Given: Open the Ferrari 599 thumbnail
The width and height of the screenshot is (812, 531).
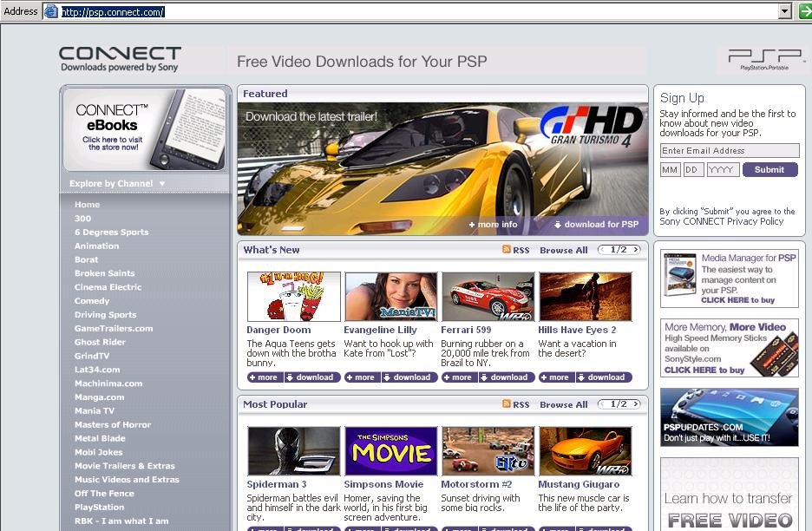Looking at the screenshot, I should 488,297.
